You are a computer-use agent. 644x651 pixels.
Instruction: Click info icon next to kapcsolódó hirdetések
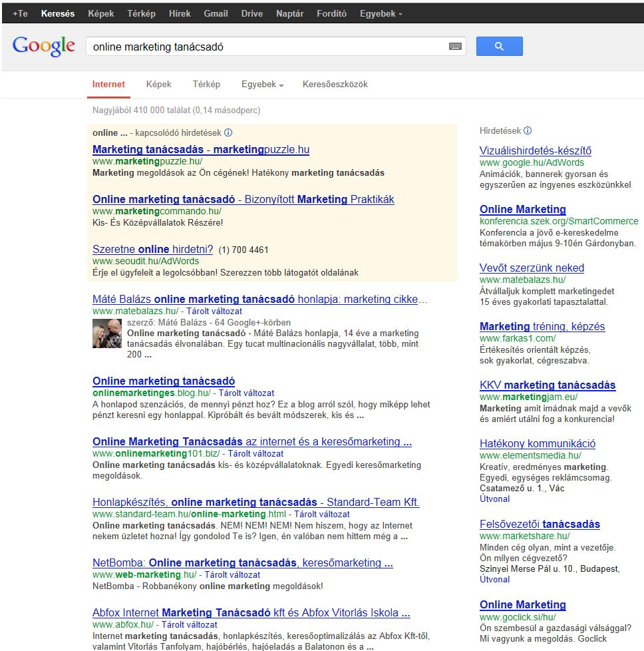click(228, 133)
